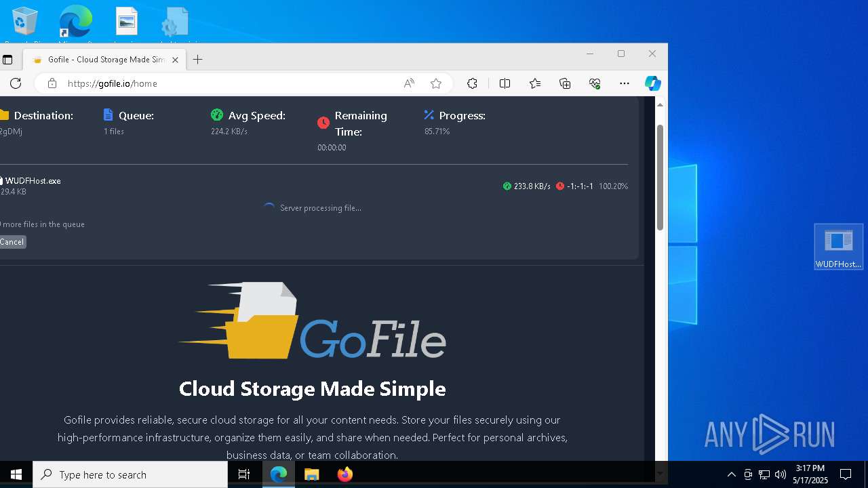Click the Avg Speed gauge icon

[x=217, y=115]
